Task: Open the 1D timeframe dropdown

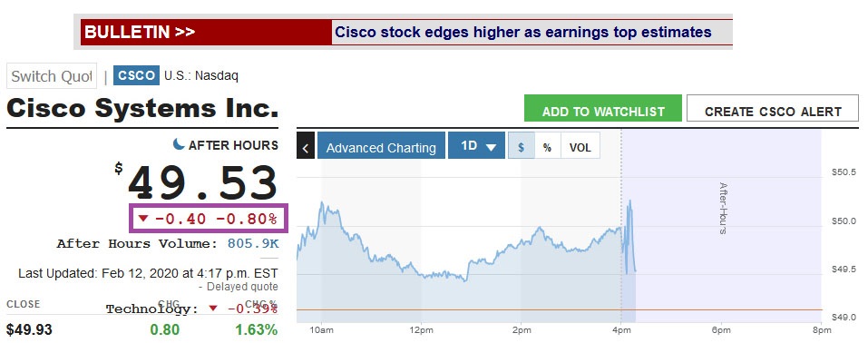Action: tap(476, 145)
